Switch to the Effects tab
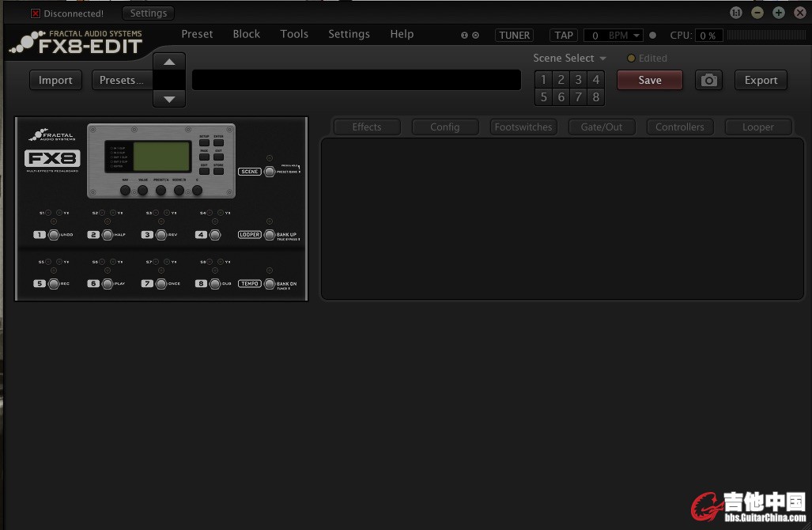The image size is (812, 530). tap(367, 127)
